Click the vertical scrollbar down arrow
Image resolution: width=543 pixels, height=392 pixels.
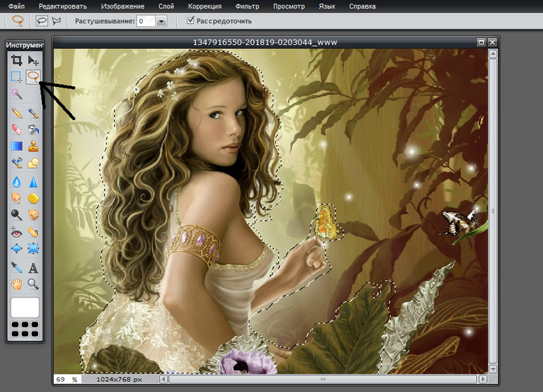pyautogui.click(x=493, y=369)
